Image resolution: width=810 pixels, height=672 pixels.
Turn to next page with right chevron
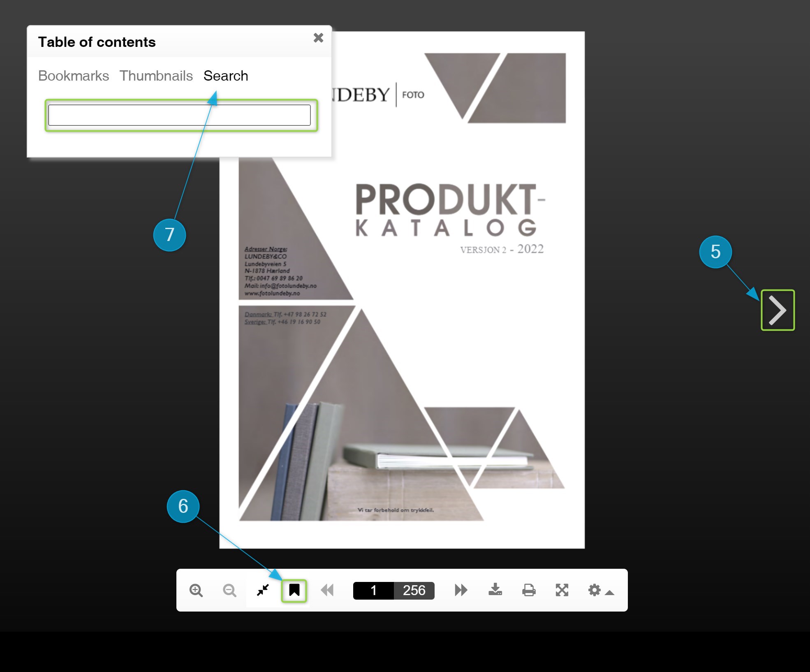pos(778,310)
